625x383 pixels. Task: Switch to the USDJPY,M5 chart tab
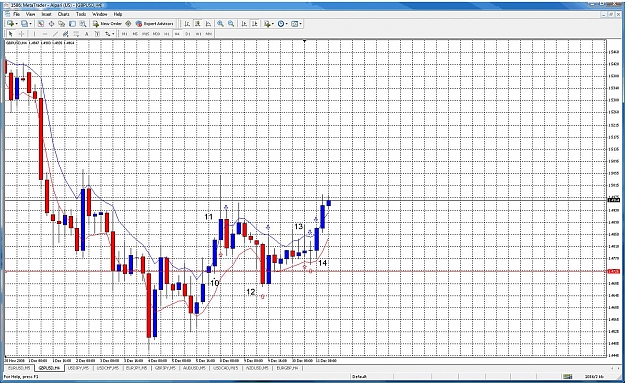pos(78,368)
